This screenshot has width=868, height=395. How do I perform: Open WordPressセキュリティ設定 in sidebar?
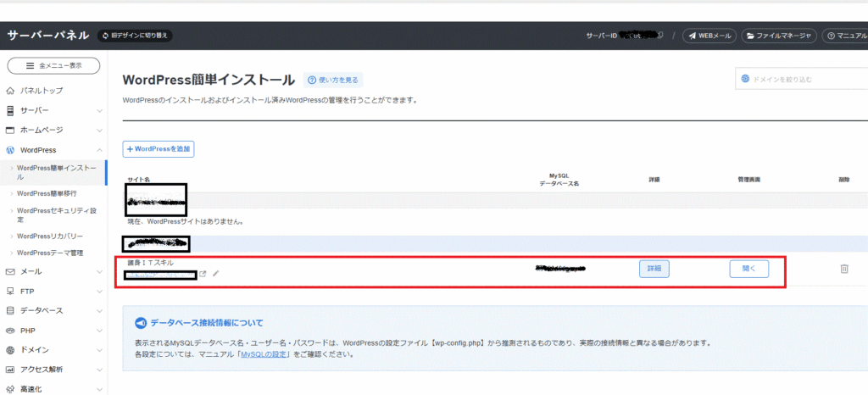[57, 215]
